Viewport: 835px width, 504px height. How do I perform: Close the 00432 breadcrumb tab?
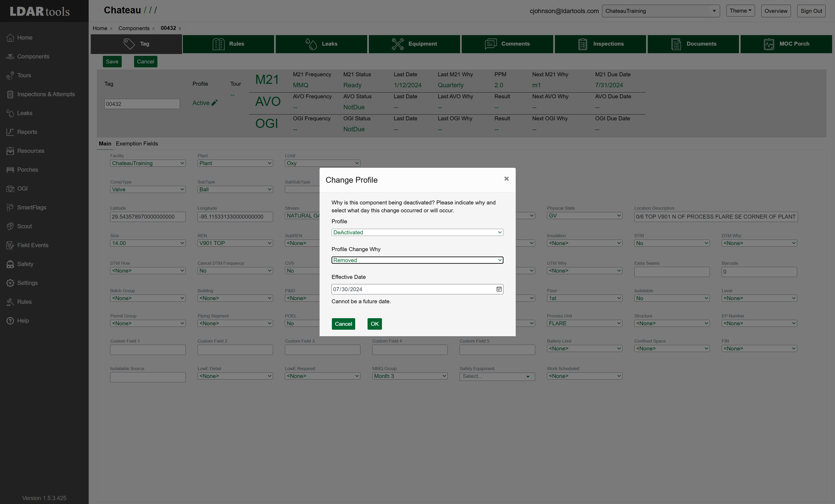180,28
